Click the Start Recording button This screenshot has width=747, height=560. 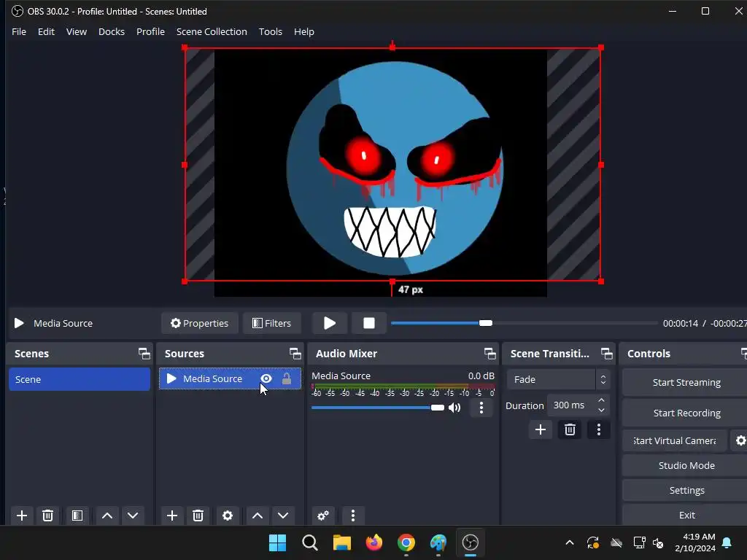(x=686, y=413)
